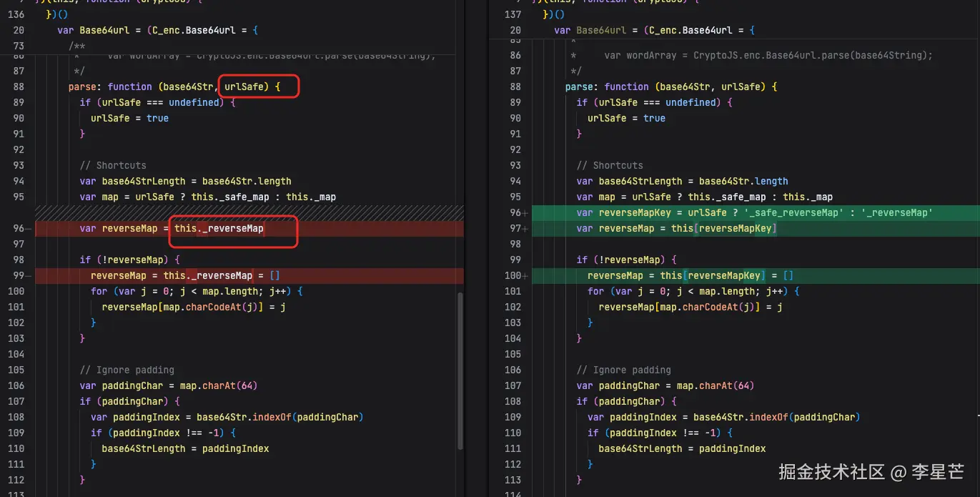The width and height of the screenshot is (980, 497).
Task: Click sticky line 136 '})()' in left pane
Action: tap(54, 14)
